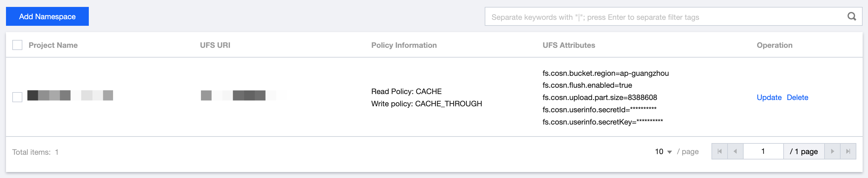Click the current page number field
This screenshot has height=178, width=868.
tap(763, 151)
